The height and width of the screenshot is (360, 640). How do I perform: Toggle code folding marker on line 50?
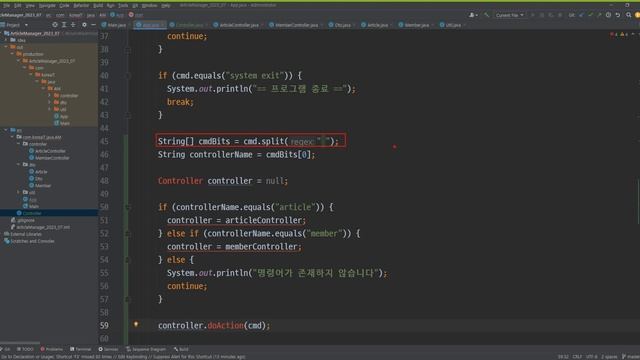128,207
